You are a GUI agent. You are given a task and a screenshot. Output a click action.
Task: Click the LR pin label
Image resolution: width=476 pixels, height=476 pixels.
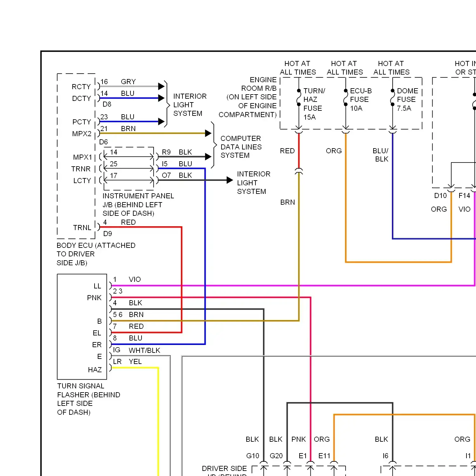[117, 361]
